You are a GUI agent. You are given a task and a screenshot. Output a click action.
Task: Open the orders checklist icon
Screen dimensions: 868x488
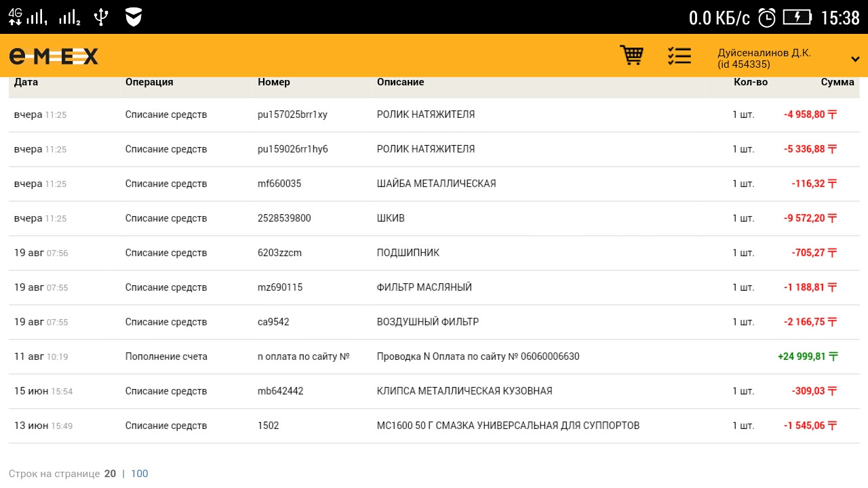(679, 56)
